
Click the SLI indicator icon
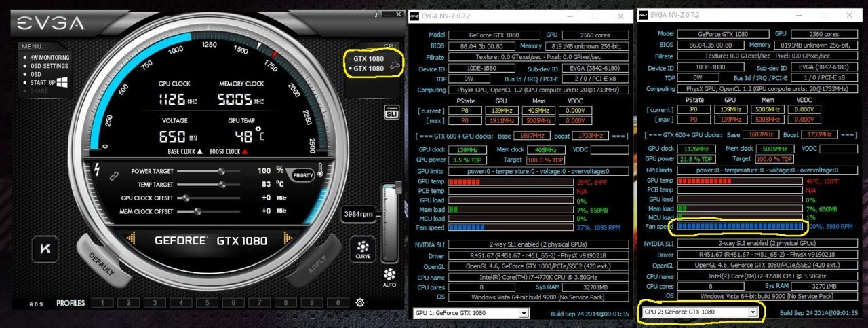(391, 112)
